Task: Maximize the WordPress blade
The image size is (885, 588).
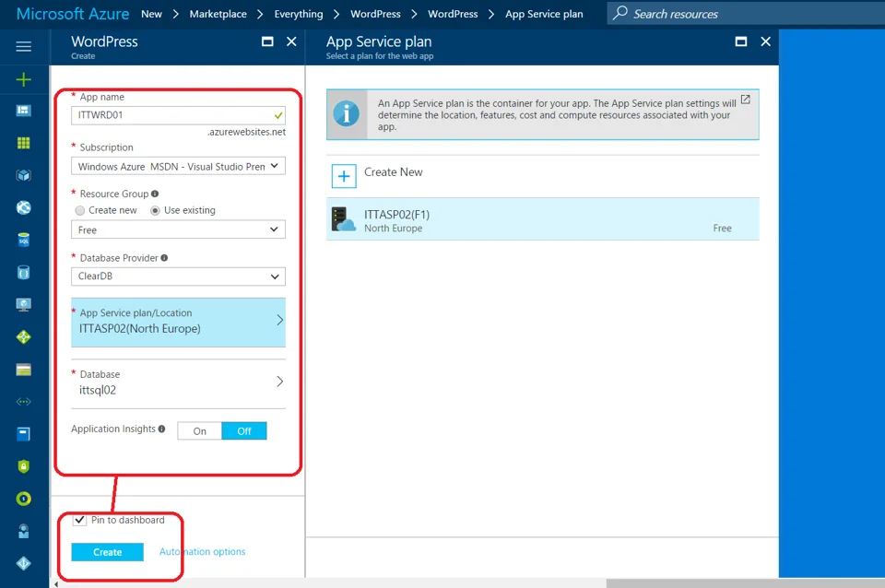Action: pyautogui.click(x=267, y=41)
